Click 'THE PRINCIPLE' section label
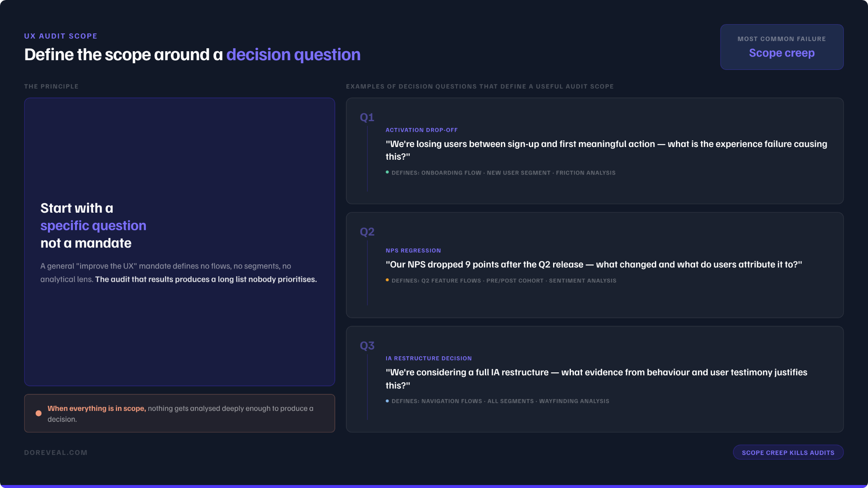This screenshot has width=868, height=488. coord(51,86)
